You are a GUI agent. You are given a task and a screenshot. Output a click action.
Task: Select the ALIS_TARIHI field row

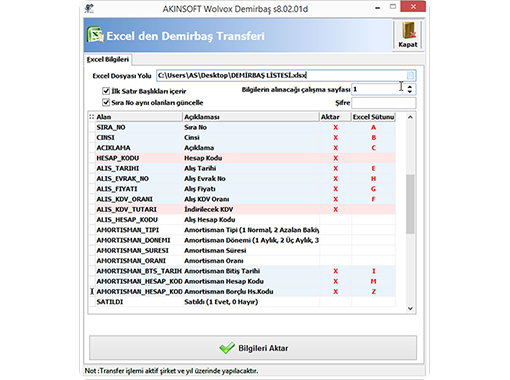[x=242, y=168]
